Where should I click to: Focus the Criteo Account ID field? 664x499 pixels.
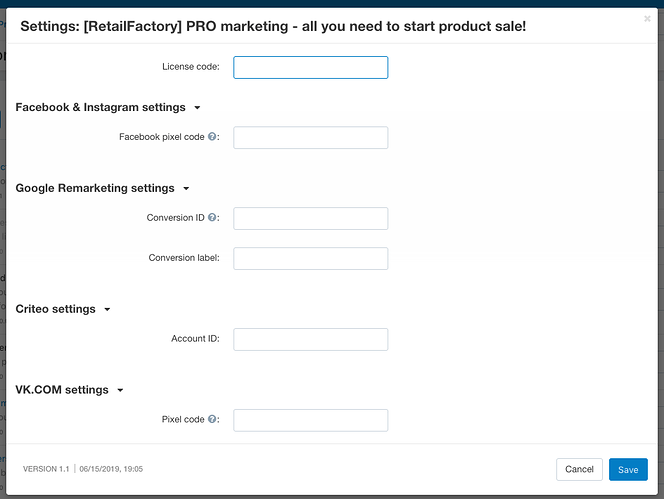pyautogui.click(x=310, y=339)
